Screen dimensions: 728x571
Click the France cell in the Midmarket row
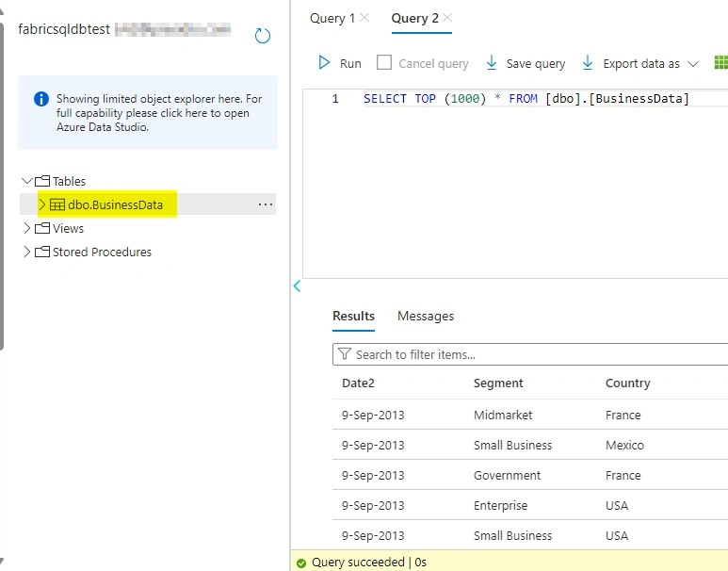point(623,415)
